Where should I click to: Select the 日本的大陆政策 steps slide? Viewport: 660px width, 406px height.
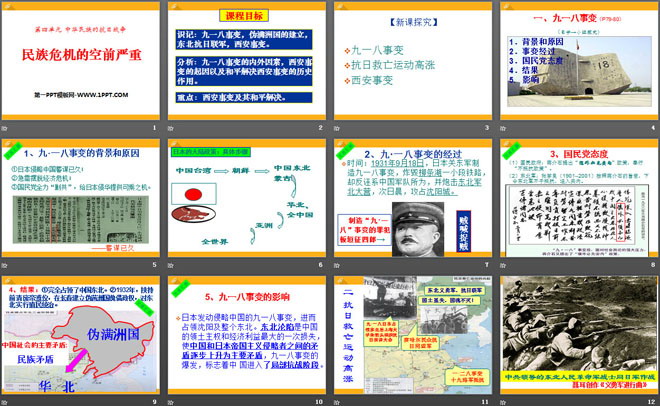247,198
